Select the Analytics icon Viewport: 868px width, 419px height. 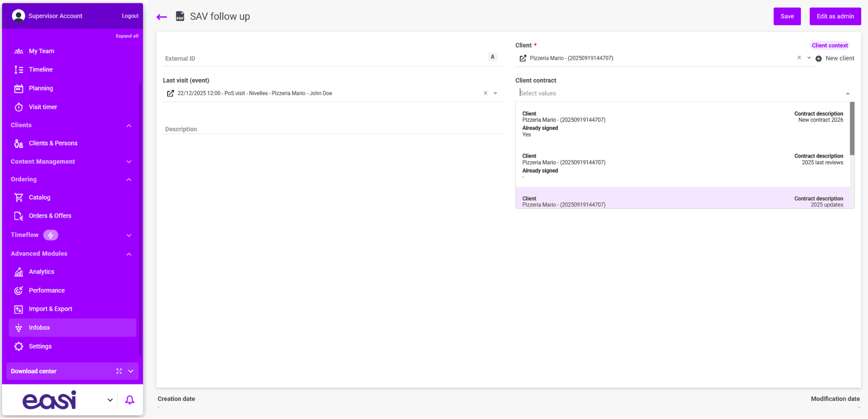[x=19, y=272]
